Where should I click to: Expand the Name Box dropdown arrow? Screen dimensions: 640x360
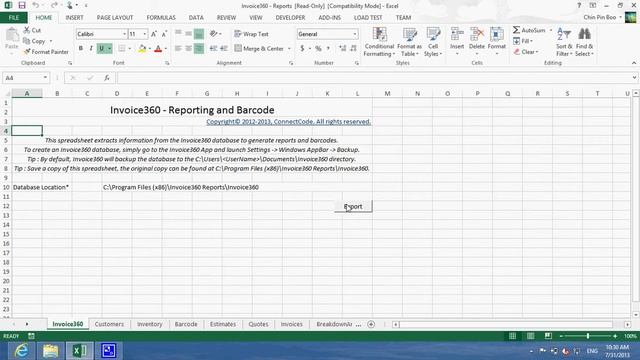tap(45, 78)
